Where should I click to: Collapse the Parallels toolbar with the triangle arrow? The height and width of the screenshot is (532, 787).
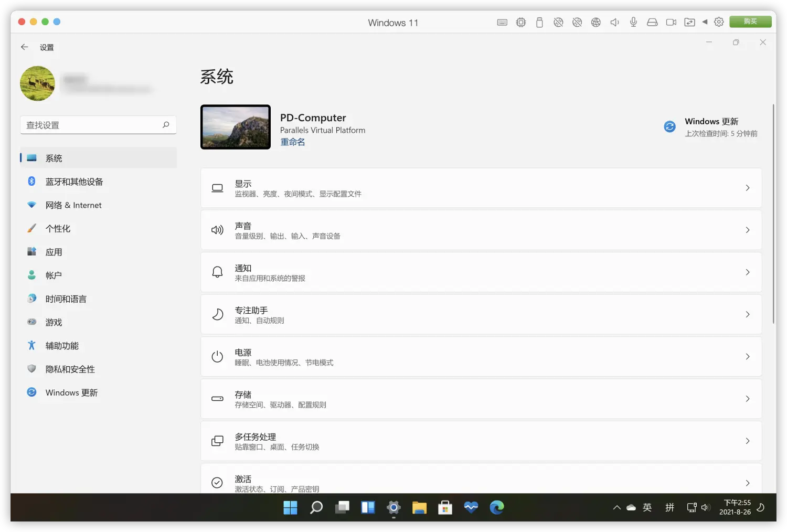705,22
